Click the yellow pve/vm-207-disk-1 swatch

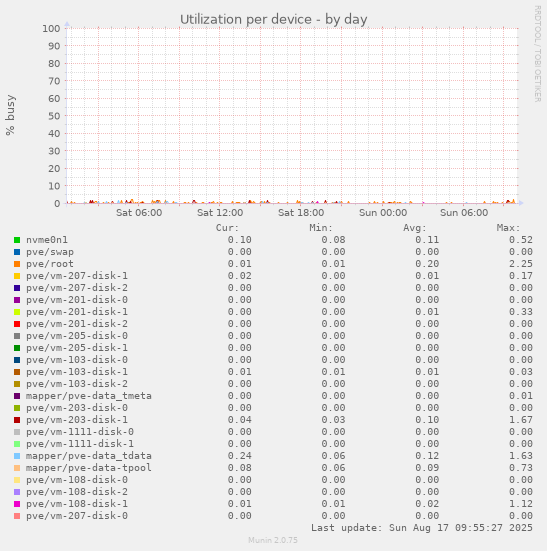pos(17,276)
